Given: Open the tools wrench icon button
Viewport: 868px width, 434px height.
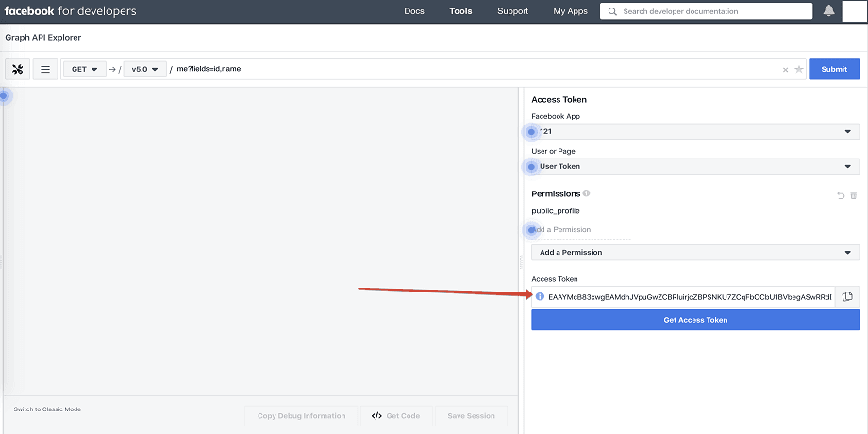Looking at the screenshot, I should click(18, 69).
